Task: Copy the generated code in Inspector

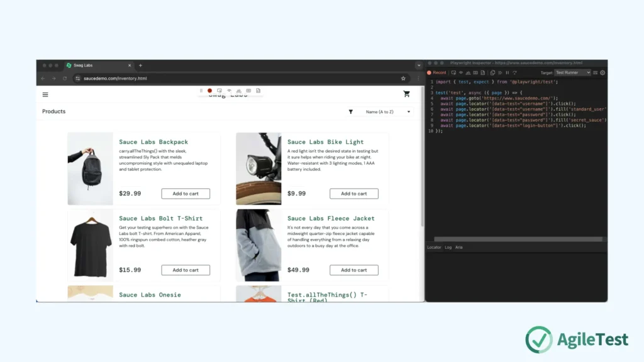Action: [x=492, y=73]
